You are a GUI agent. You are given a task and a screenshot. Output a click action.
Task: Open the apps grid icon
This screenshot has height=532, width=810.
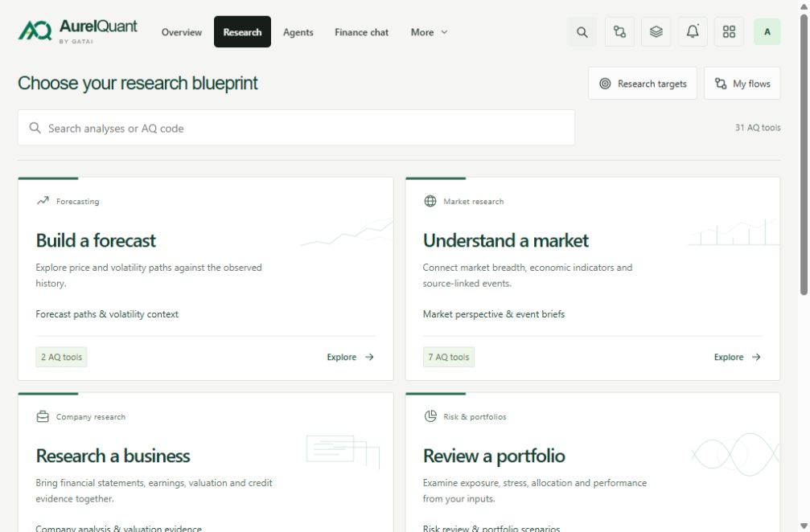click(x=729, y=32)
